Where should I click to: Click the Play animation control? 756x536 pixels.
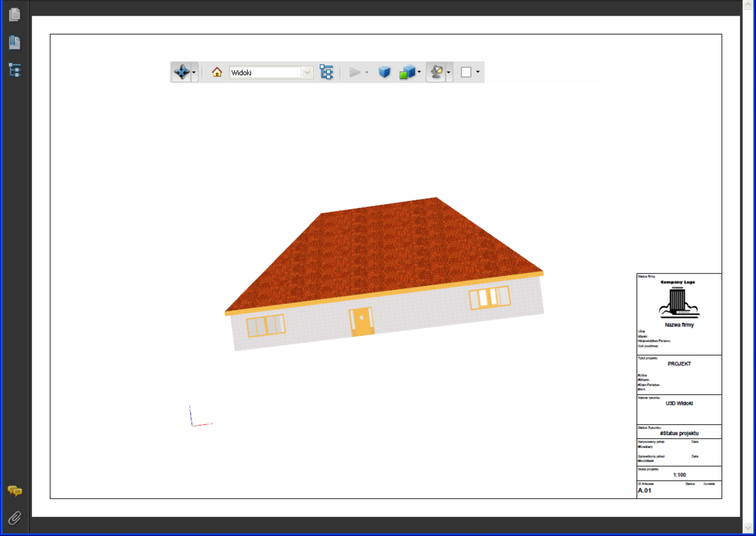pos(354,72)
